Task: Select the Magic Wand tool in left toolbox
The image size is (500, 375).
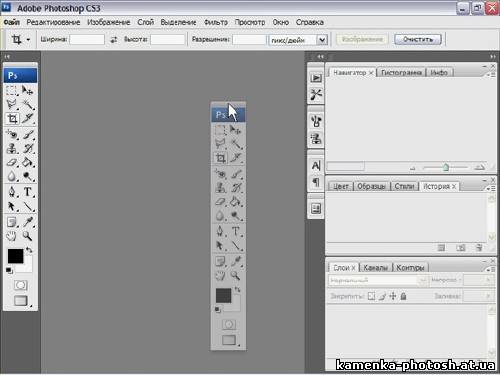Action: [28, 104]
